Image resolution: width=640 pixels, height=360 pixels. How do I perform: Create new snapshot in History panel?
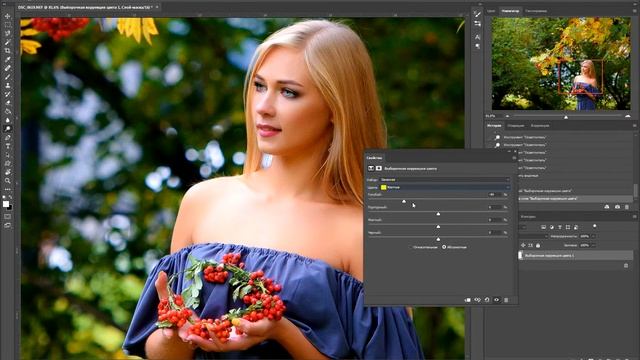click(x=617, y=207)
